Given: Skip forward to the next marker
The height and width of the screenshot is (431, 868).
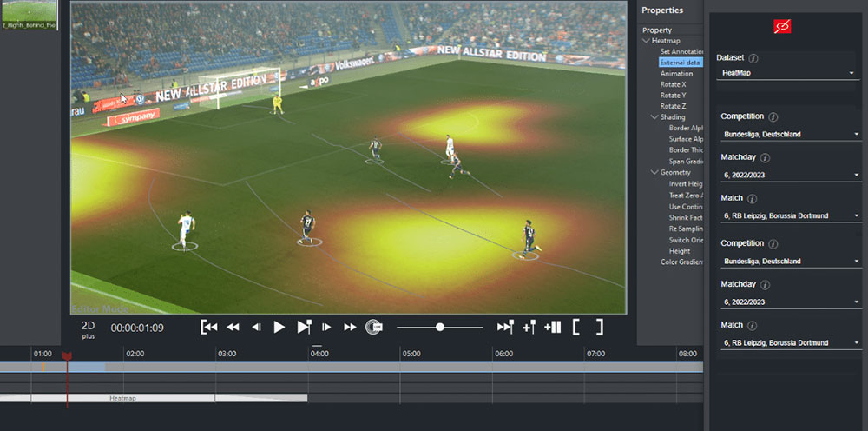Looking at the screenshot, I should 505,327.
